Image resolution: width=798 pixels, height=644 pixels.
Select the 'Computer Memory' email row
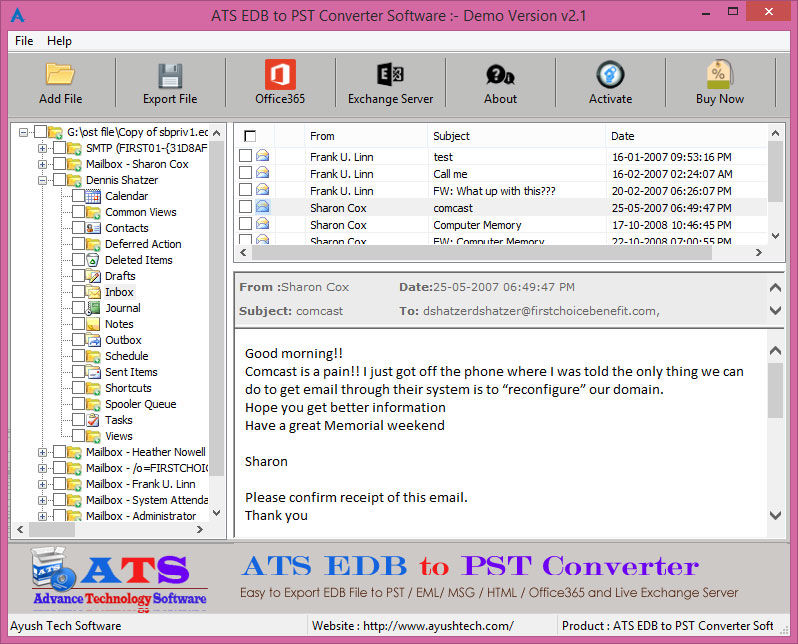tap(501, 225)
